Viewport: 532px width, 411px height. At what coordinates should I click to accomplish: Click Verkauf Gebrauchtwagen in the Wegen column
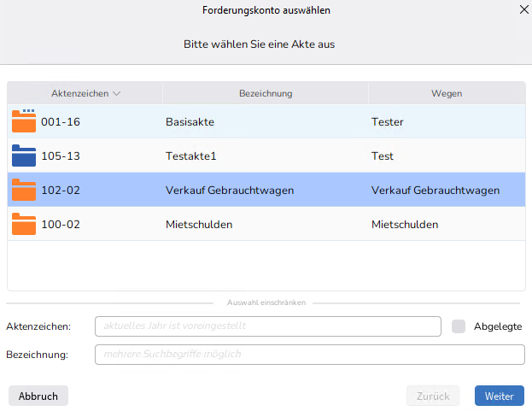click(436, 190)
